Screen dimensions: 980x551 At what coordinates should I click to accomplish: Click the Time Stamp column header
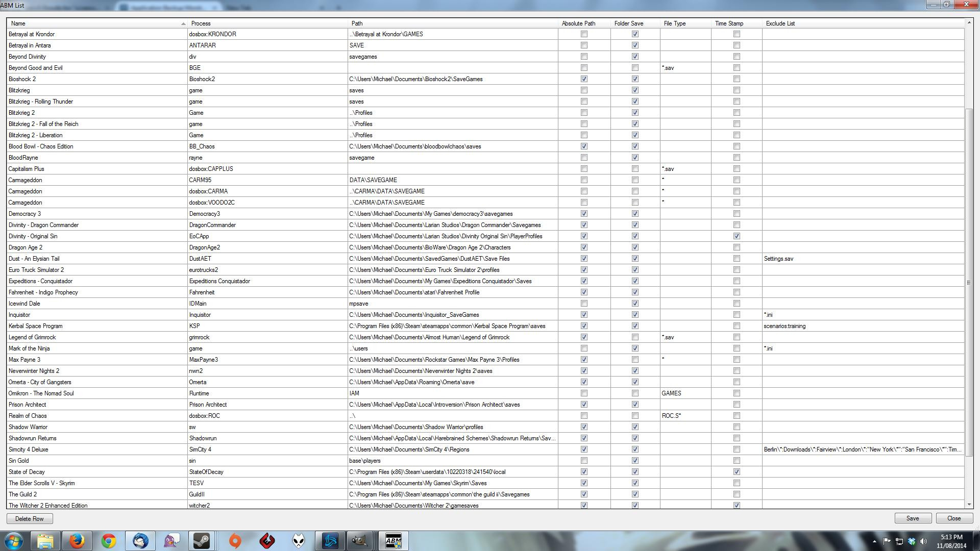pyautogui.click(x=737, y=23)
